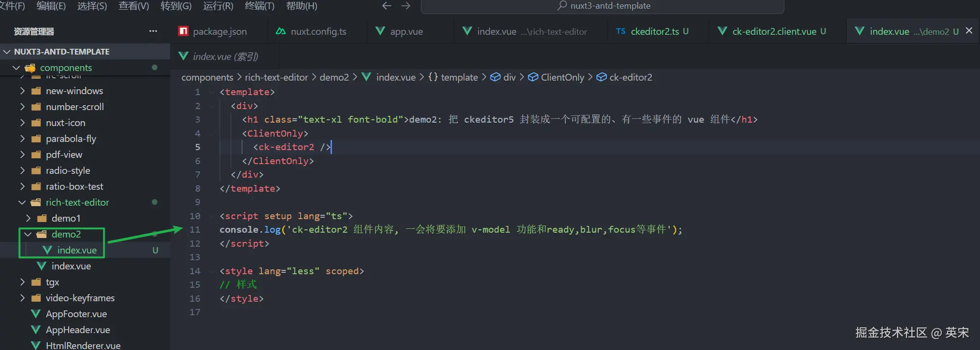
Task: Select the pdf-view folder icon
Action: click(x=36, y=154)
